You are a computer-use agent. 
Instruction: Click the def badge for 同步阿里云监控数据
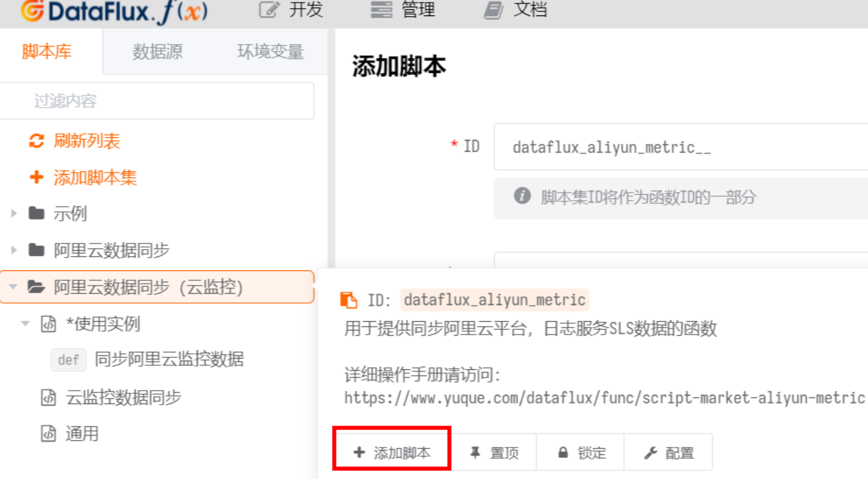[x=69, y=360]
